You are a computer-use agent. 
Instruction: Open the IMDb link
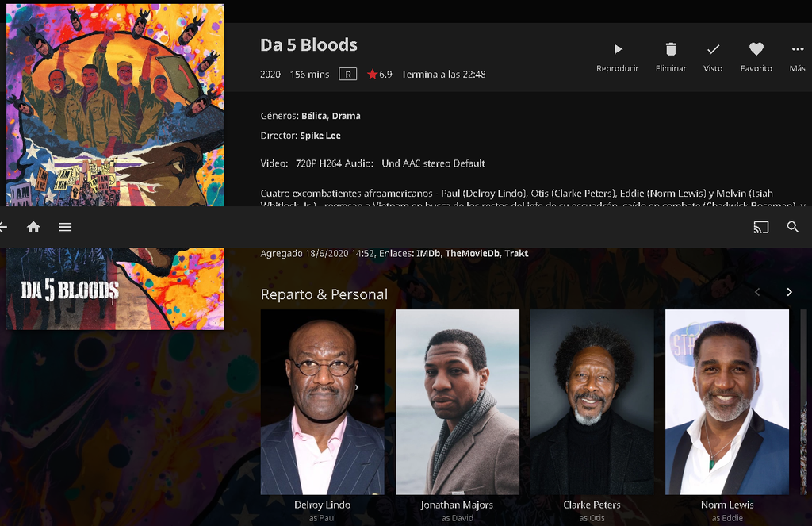[429, 253]
